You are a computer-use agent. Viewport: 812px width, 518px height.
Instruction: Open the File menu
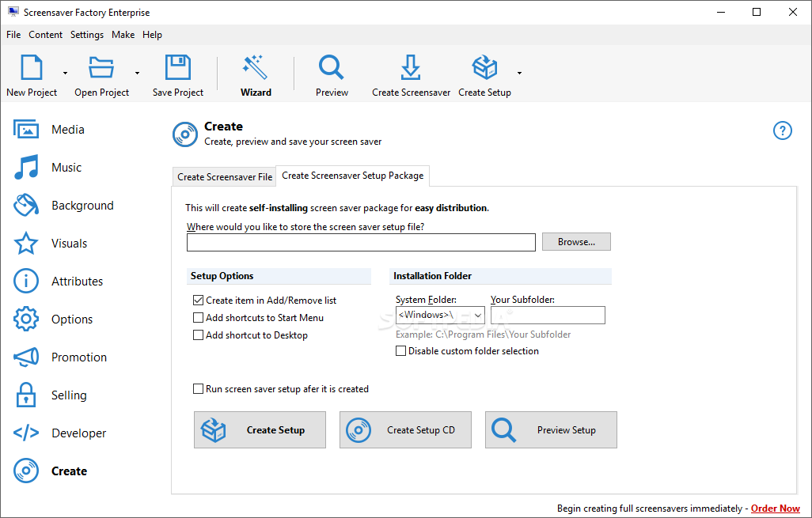[13, 35]
